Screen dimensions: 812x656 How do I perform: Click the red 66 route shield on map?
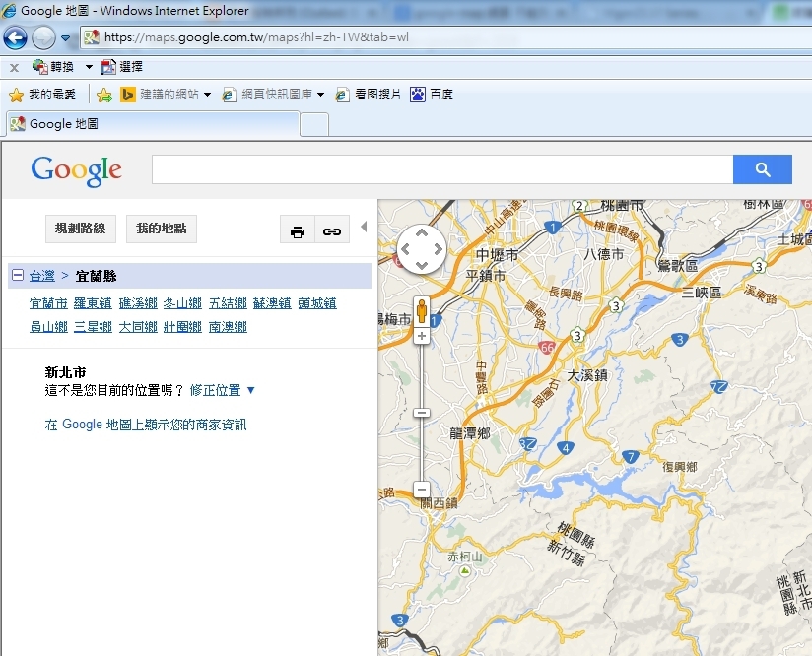point(547,348)
